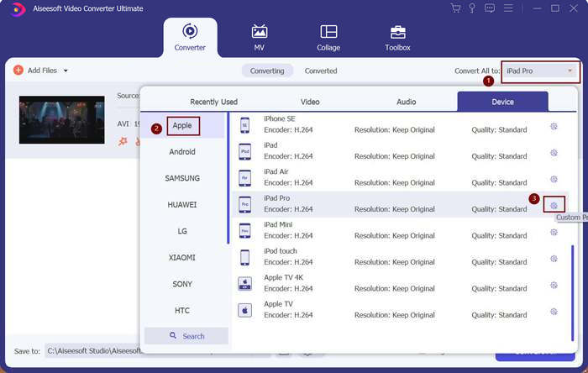Image resolution: width=588 pixels, height=373 pixels.
Task: Click the iPod touch device icon
Action: (x=244, y=258)
